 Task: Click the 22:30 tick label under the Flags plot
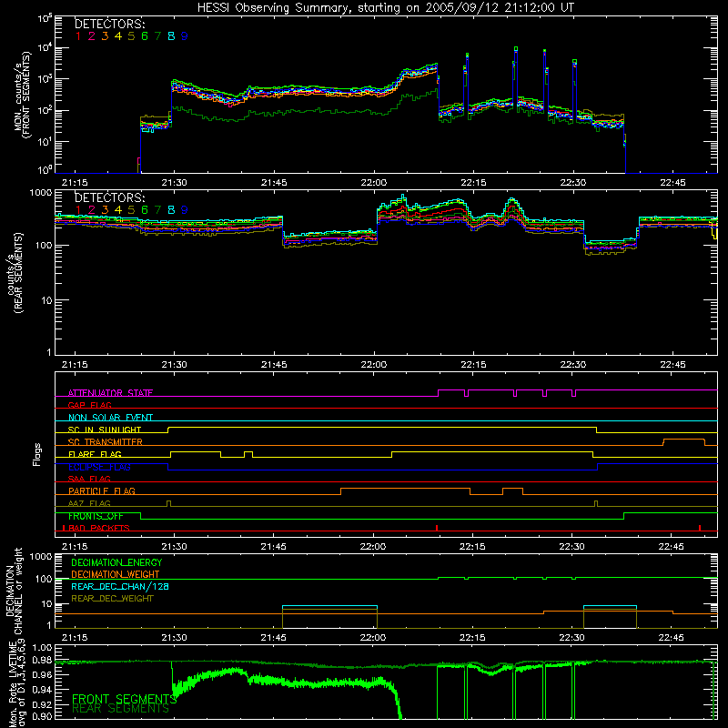572,547
